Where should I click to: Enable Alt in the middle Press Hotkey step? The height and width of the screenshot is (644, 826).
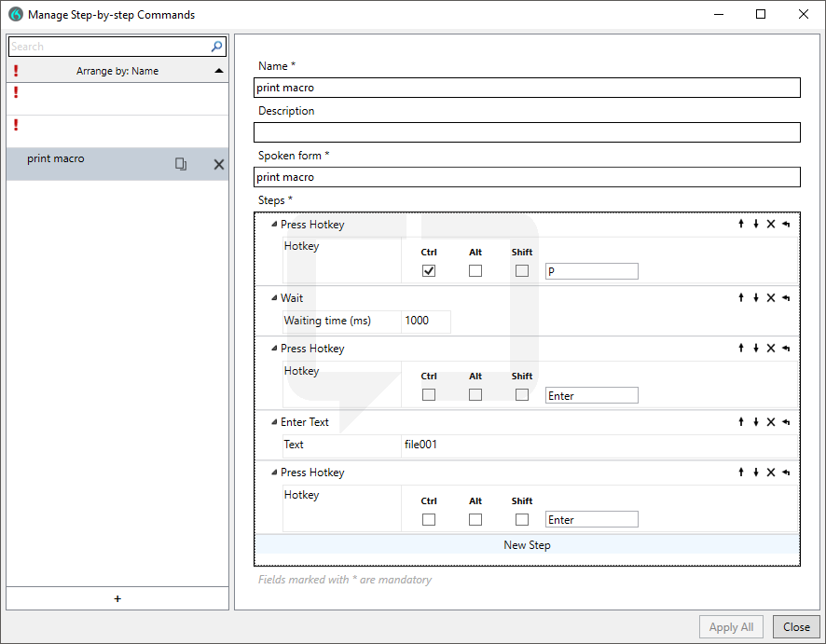pos(475,395)
